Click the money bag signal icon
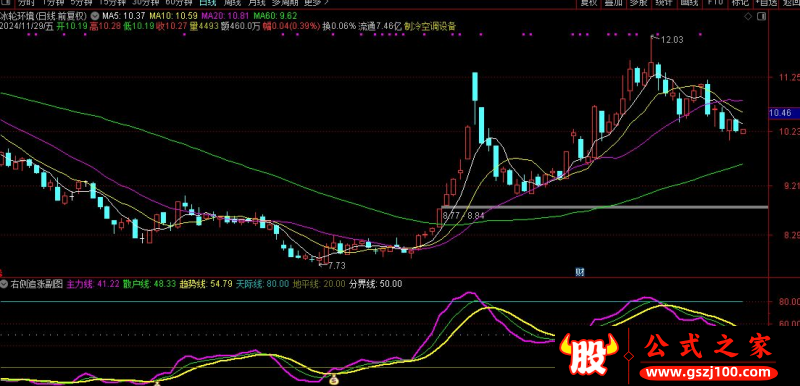Screen dimensions: 800x386 tap(334, 379)
